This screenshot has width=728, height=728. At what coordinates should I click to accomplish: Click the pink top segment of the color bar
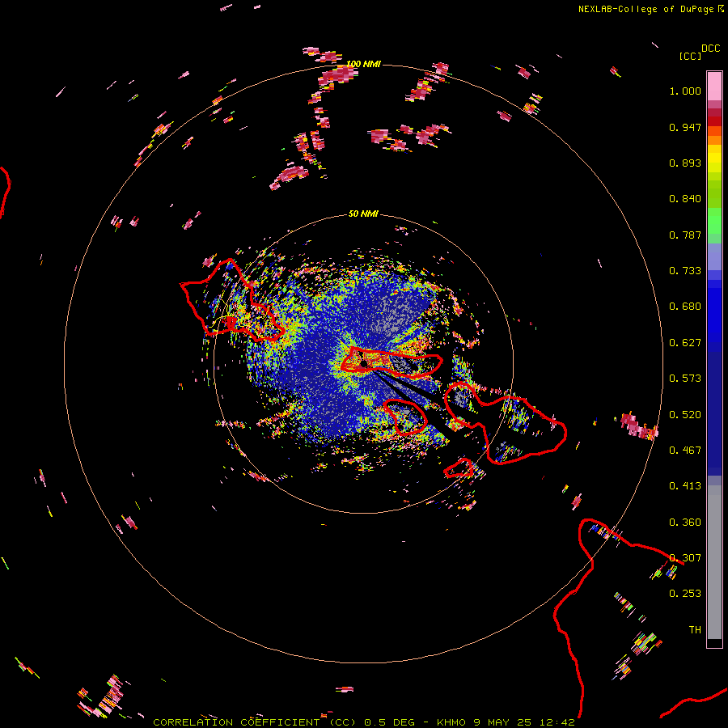[x=714, y=86]
